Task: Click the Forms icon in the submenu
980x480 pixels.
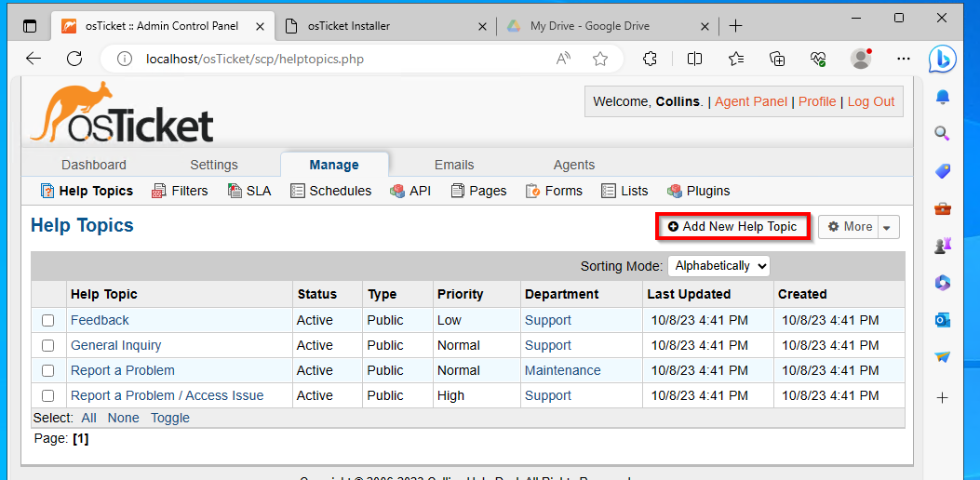Action: pyautogui.click(x=532, y=191)
